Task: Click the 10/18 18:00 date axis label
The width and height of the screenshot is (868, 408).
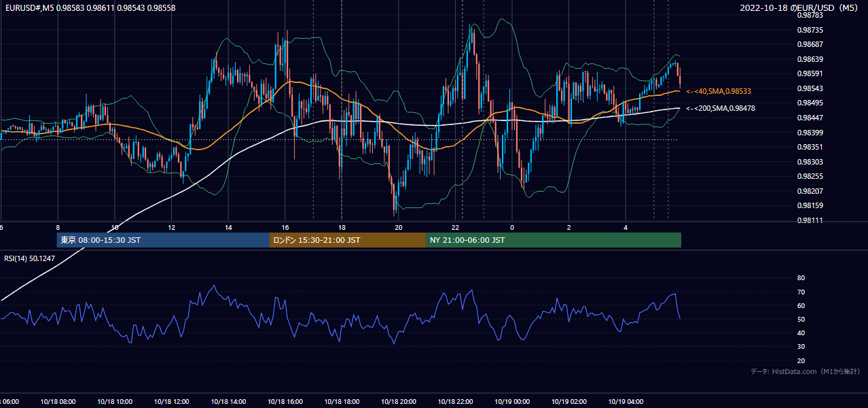Action: point(342,401)
